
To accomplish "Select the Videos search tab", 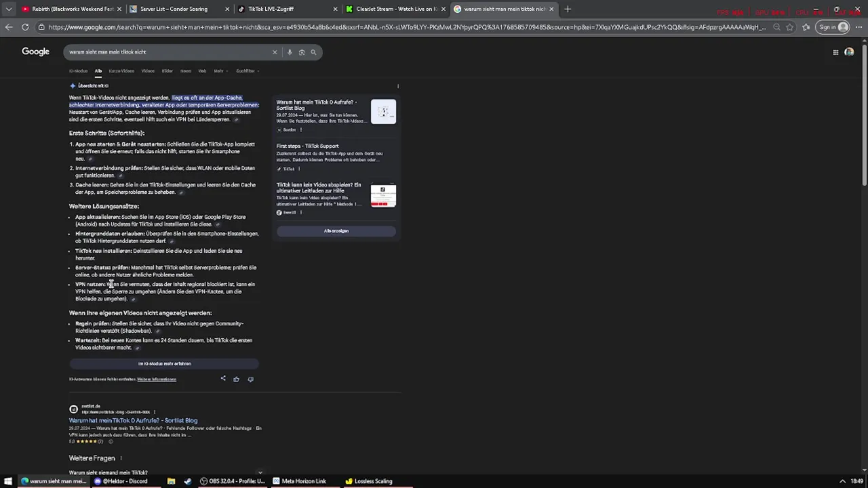I will pos(148,70).
